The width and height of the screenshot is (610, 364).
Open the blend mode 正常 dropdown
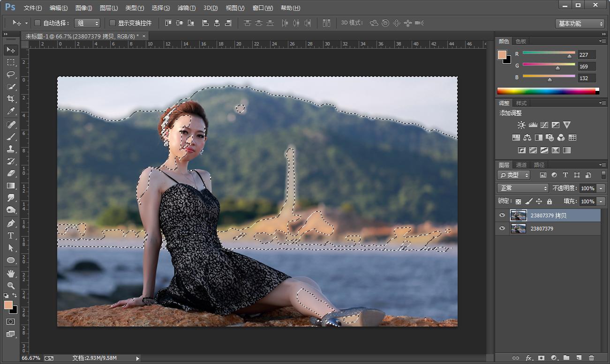pos(523,188)
